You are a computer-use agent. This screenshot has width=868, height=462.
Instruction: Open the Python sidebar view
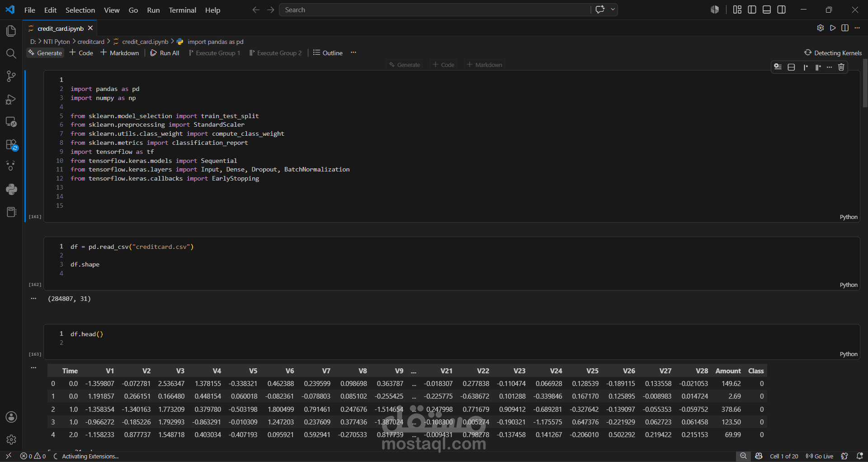(11, 189)
